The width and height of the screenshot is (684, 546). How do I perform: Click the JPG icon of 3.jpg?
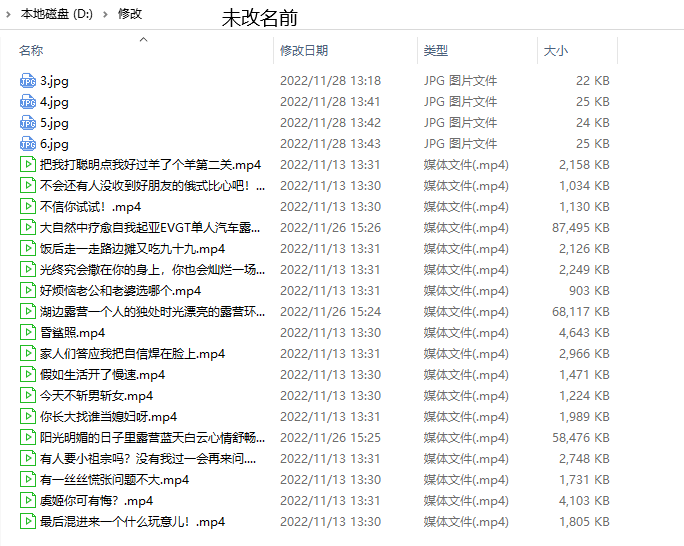[x=28, y=81]
